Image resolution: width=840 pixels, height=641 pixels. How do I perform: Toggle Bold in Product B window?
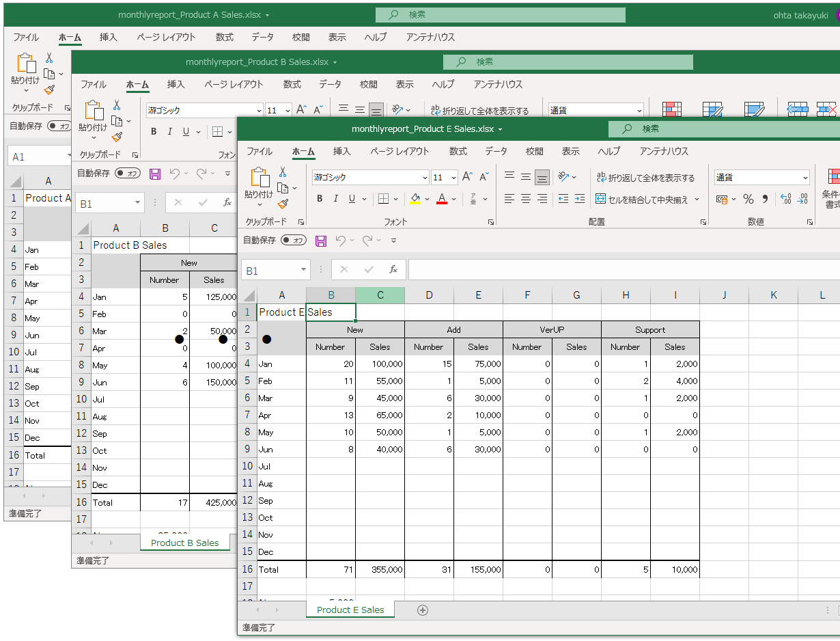click(x=154, y=132)
